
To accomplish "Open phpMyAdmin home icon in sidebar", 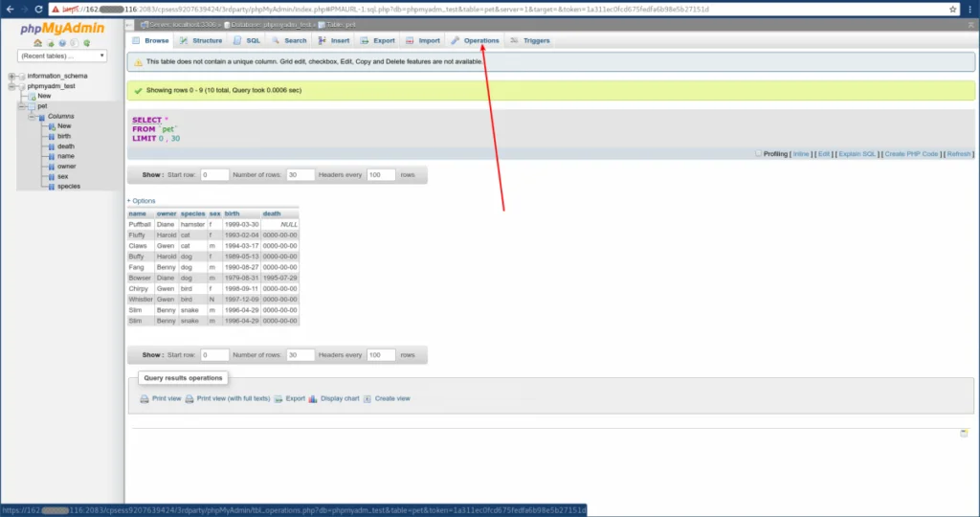I will tap(37, 43).
